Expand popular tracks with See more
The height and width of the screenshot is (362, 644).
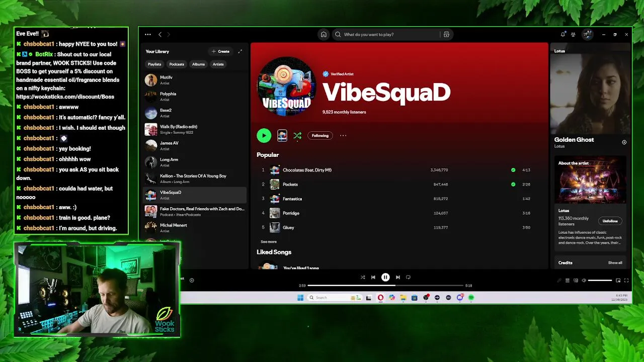tap(269, 242)
